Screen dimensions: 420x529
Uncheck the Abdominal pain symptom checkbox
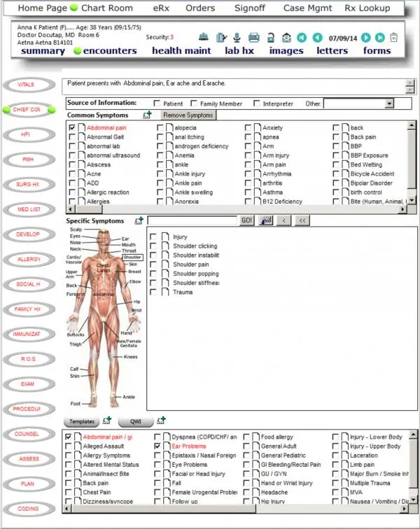coord(72,128)
